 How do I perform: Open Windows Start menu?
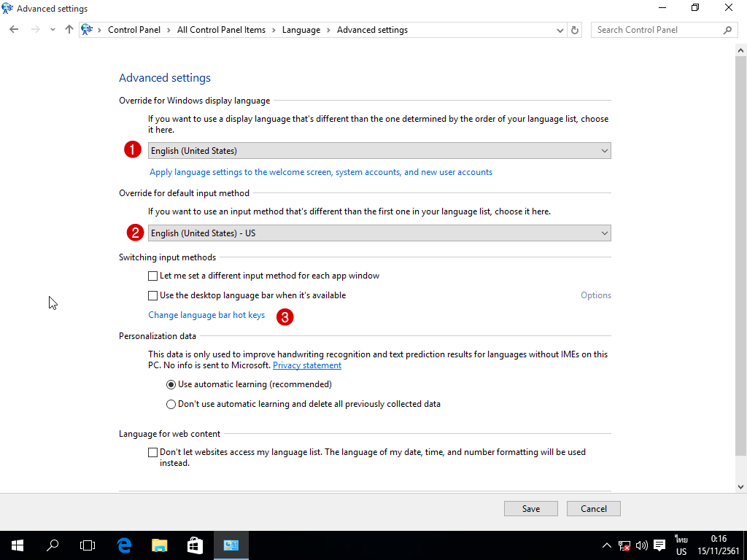[18, 545]
